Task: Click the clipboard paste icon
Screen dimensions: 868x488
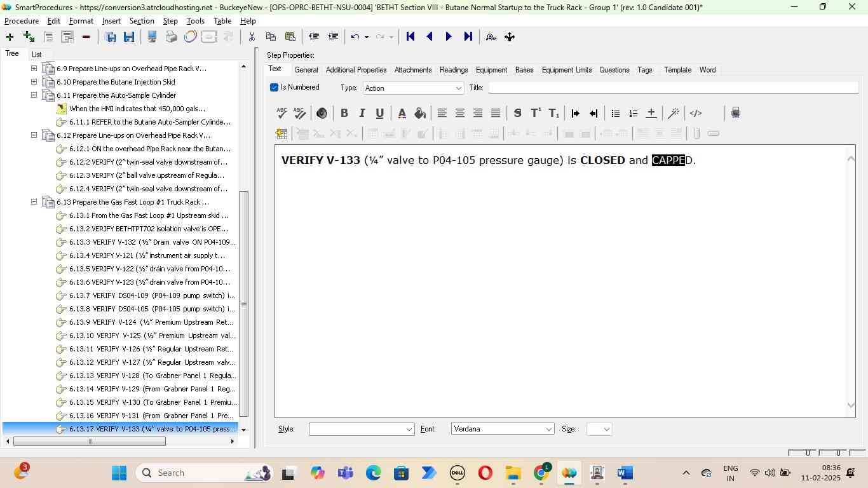Action: click(x=290, y=37)
